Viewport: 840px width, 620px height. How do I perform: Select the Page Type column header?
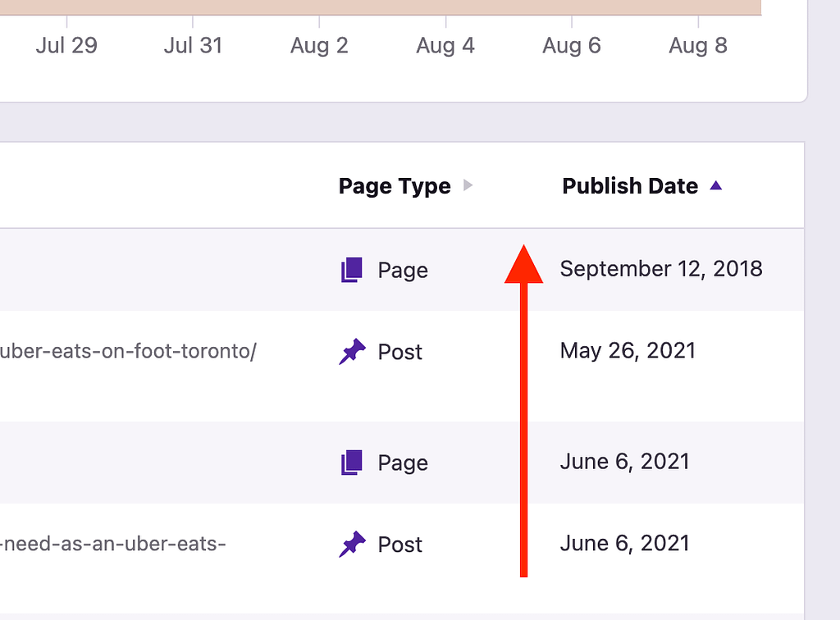click(395, 185)
